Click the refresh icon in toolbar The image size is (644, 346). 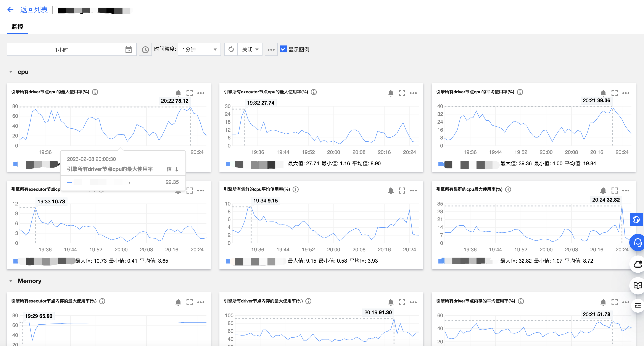tap(231, 50)
